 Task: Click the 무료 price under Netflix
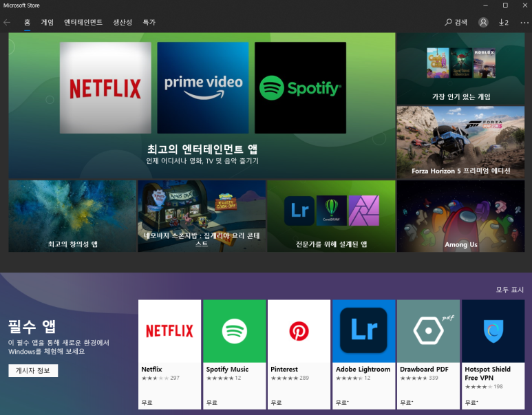[x=147, y=403]
